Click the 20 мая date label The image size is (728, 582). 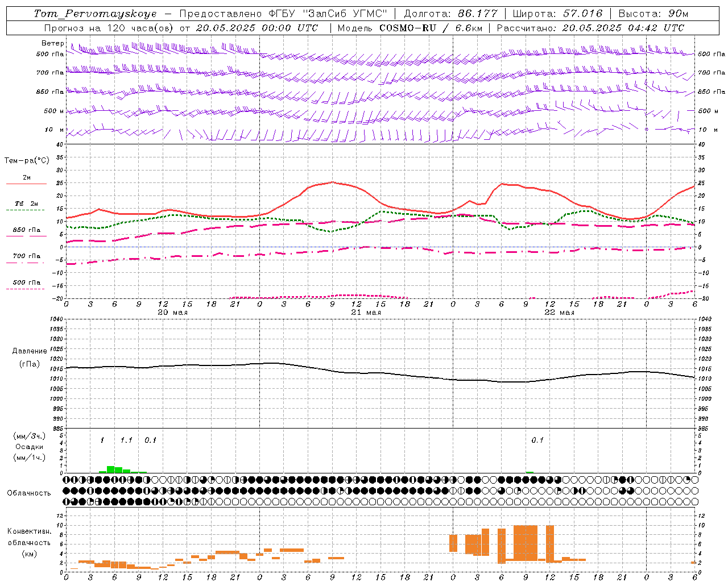click(172, 313)
